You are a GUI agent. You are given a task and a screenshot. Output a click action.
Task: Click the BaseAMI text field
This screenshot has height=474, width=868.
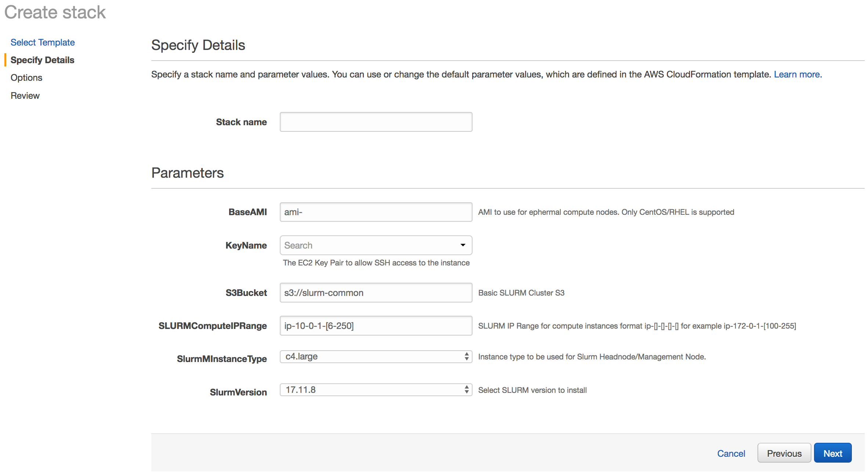point(376,212)
